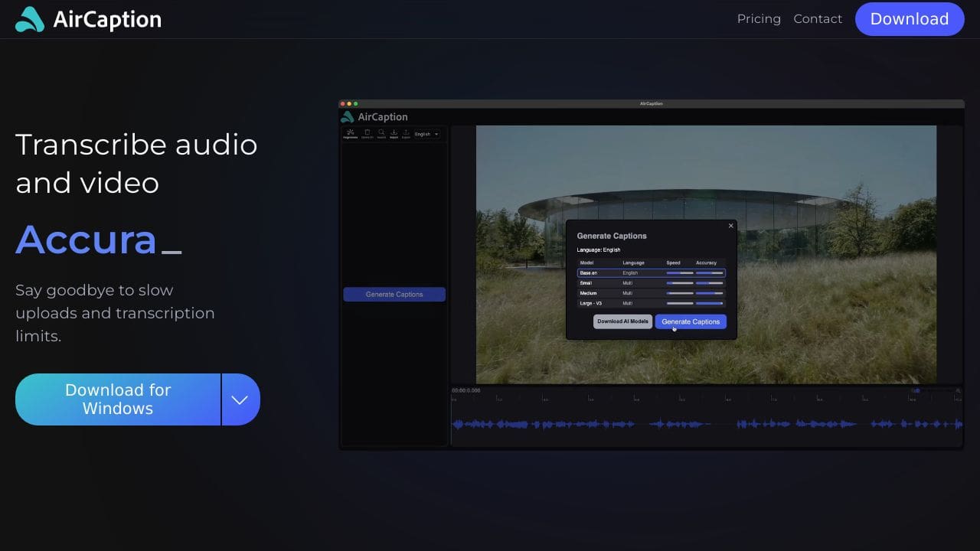Click the first toolbar icon in the app preview
This screenshot has width=980, height=551.
click(350, 134)
